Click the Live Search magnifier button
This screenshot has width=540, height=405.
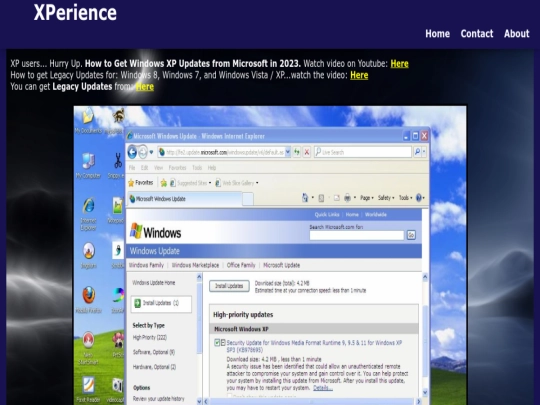(x=417, y=152)
